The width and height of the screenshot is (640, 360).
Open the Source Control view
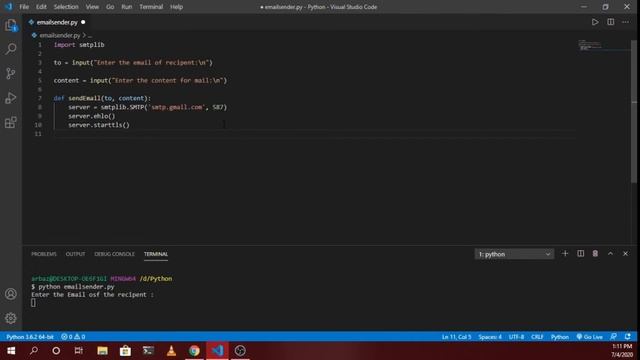coord(11,73)
